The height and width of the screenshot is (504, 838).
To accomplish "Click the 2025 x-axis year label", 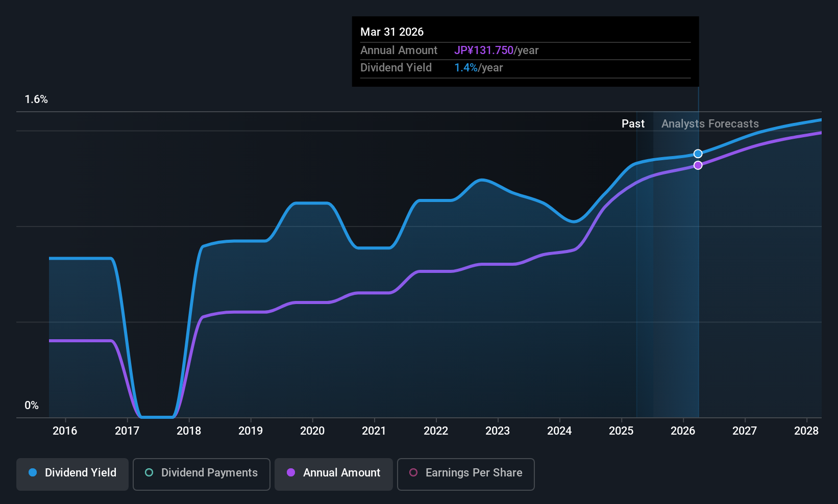I will (x=621, y=431).
